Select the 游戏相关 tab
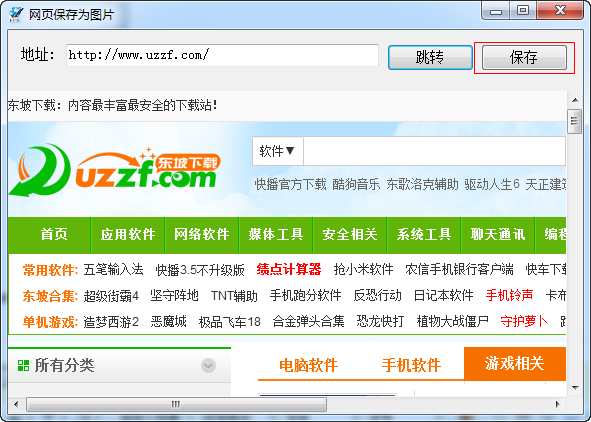591x422 pixels. tap(515, 364)
